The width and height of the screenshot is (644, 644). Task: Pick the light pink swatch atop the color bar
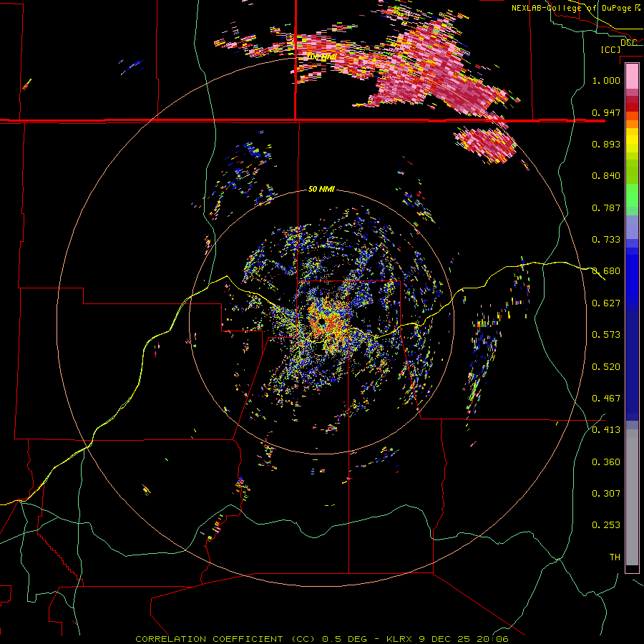(632, 76)
